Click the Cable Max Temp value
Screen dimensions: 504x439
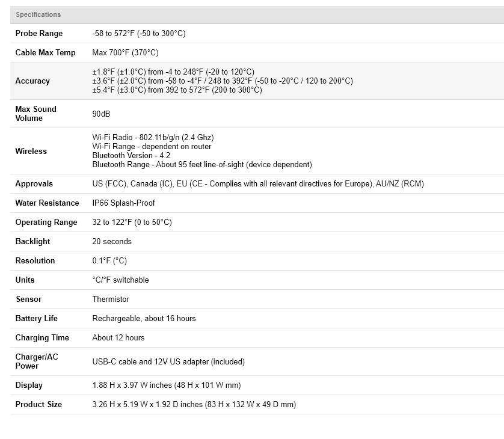coord(125,53)
